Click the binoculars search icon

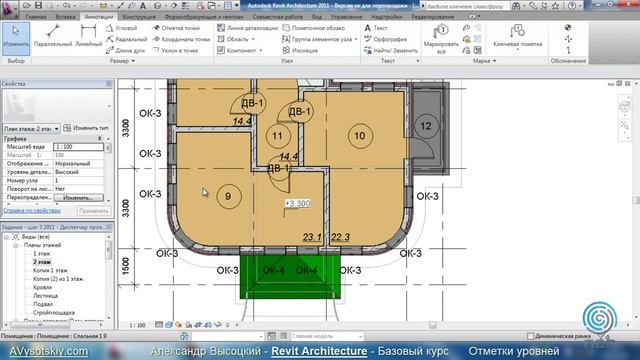(x=516, y=6)
